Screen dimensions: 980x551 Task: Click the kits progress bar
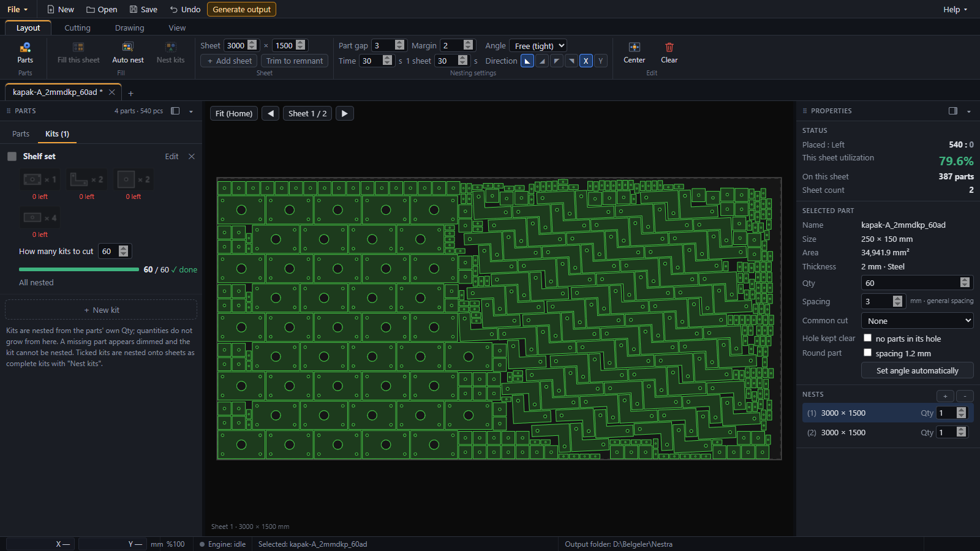click(78, 269)
